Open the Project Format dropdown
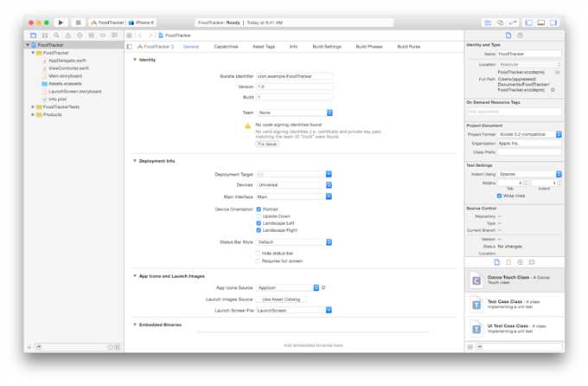This screenshot has width=588, height=386. (x=530, y=134)
